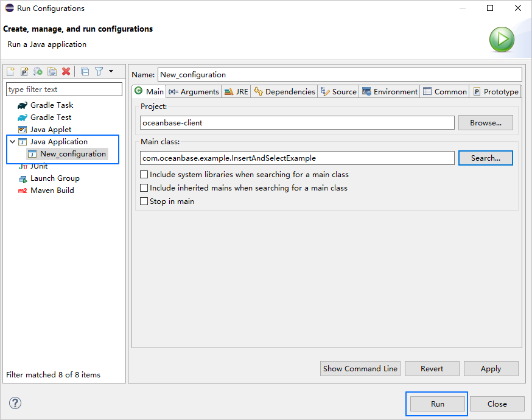The image size is (532, 420).
Task: Select the Gradle Task configuration type
Action: click(51, 105)
